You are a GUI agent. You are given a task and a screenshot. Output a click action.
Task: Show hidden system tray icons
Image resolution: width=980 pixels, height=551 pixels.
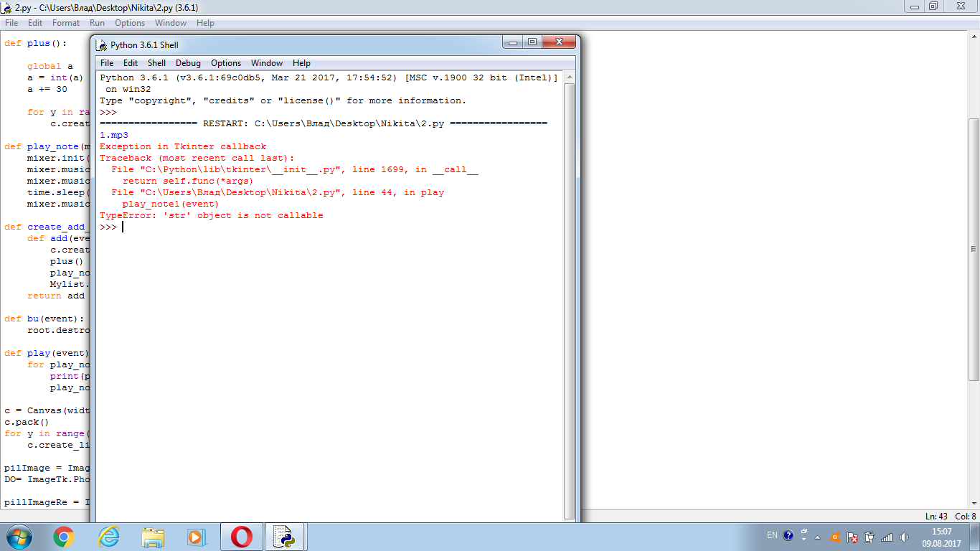click(818, 537)
